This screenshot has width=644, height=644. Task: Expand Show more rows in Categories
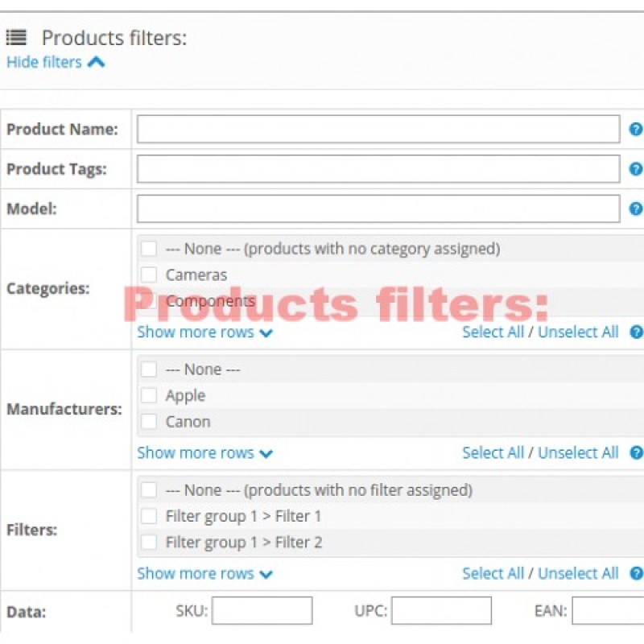pyautogui.click(x=196, y=332)
